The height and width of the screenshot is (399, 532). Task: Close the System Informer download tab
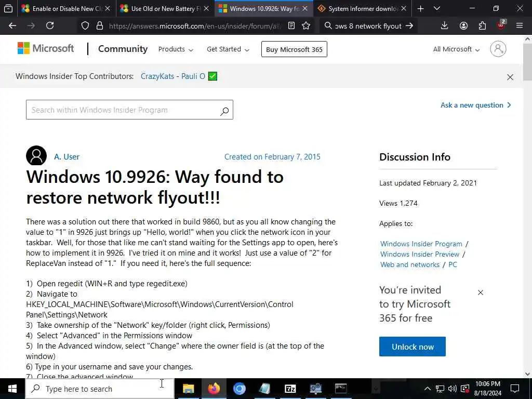coord(403,8)
